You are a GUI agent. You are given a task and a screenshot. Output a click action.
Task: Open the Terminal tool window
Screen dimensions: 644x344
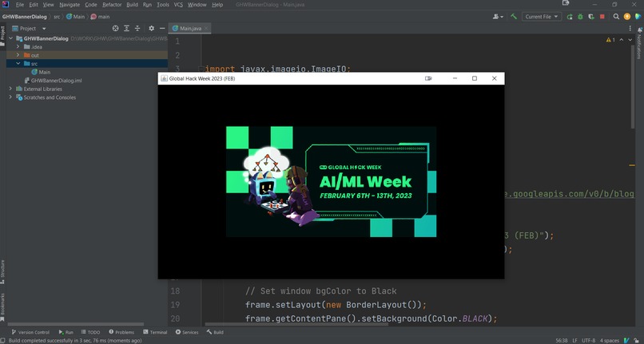pos(155,332)
